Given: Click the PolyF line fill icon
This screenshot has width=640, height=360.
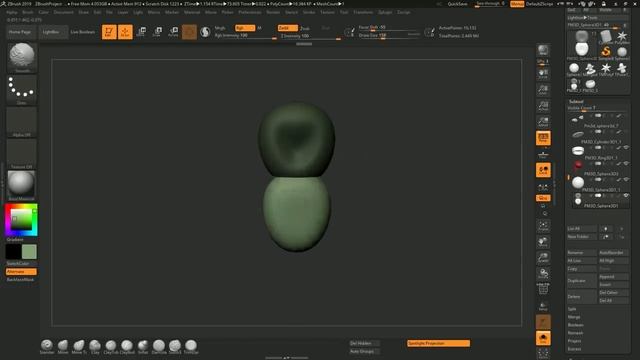Looking at the screenshot, I should pyautogui.click(x=543, y=289).
